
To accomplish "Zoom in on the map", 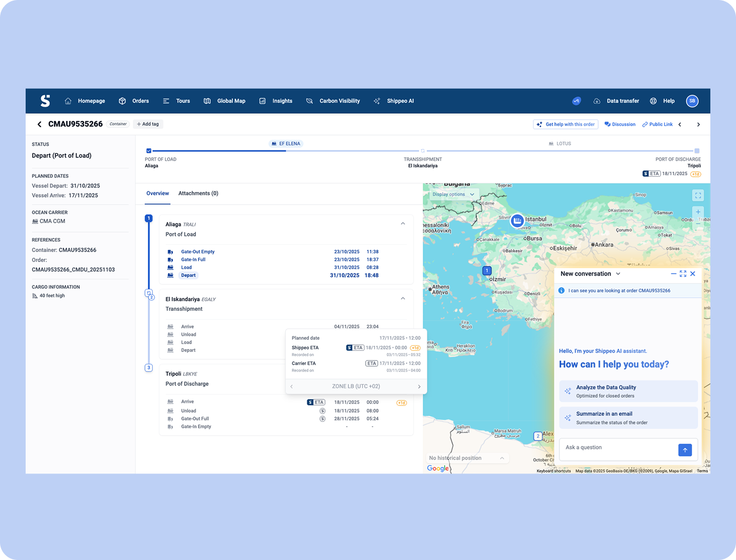I will (x=698, y=212).
